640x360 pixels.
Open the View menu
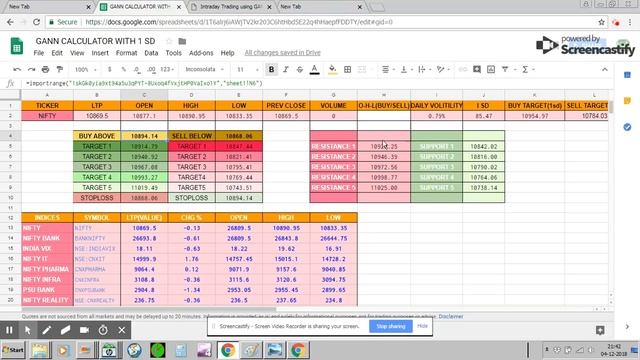click(77, 53)
